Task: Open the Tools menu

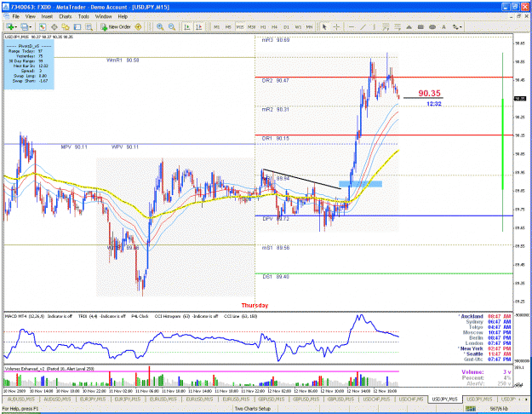Action: point(83,16)
